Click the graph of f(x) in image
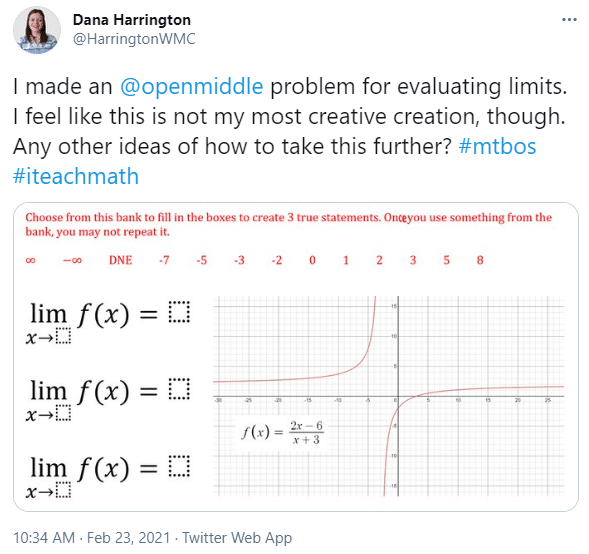This screenshot has height=554, width=589. click(x=388, y=396)
